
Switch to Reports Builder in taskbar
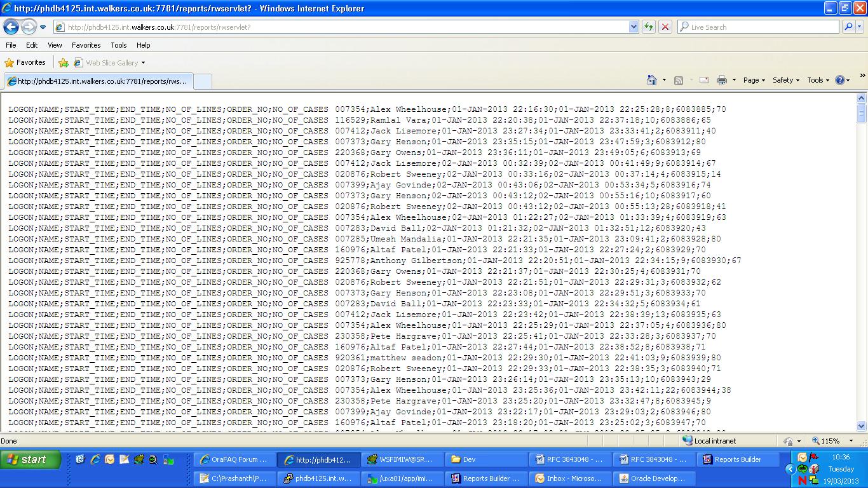(737, 459)
